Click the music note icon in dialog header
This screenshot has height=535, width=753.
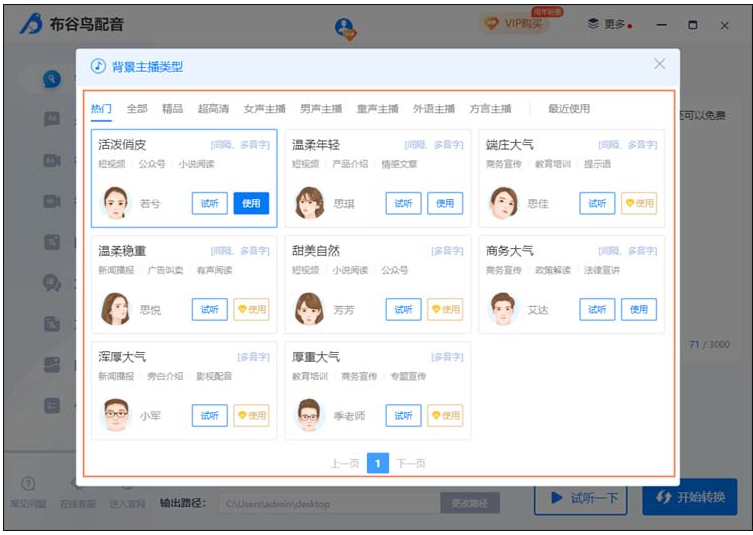(98, 66)
